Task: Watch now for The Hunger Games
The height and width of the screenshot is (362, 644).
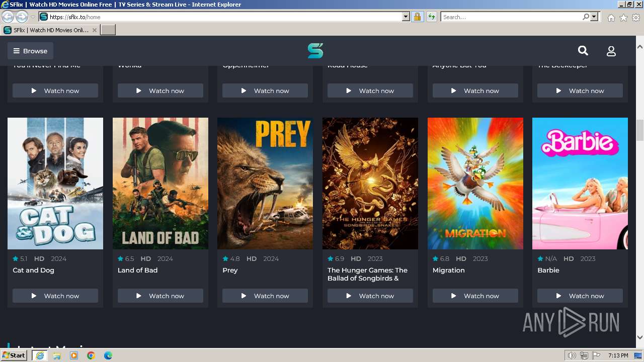Action: click(x=370, y=296)
